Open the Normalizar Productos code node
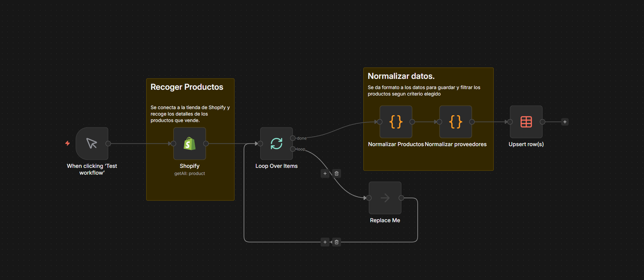The height and width of the screenshot is (280, 644). click(x=396, y=122)
